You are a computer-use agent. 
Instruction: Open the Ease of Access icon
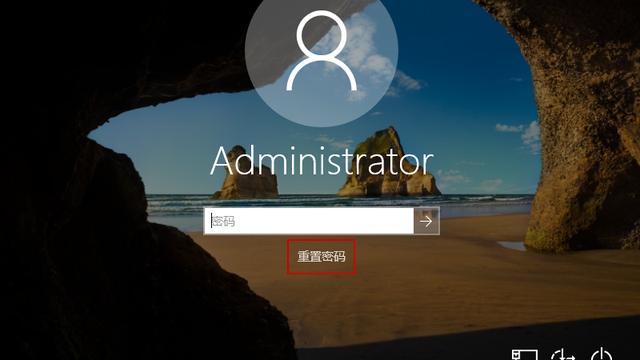(x=563, y=354)
